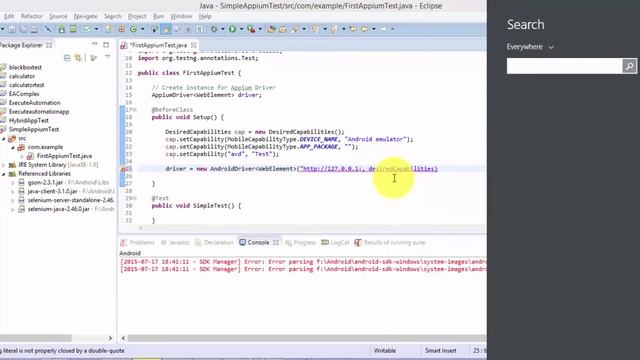Open the Run menu
640x360 pixels.
coord(158,16)
